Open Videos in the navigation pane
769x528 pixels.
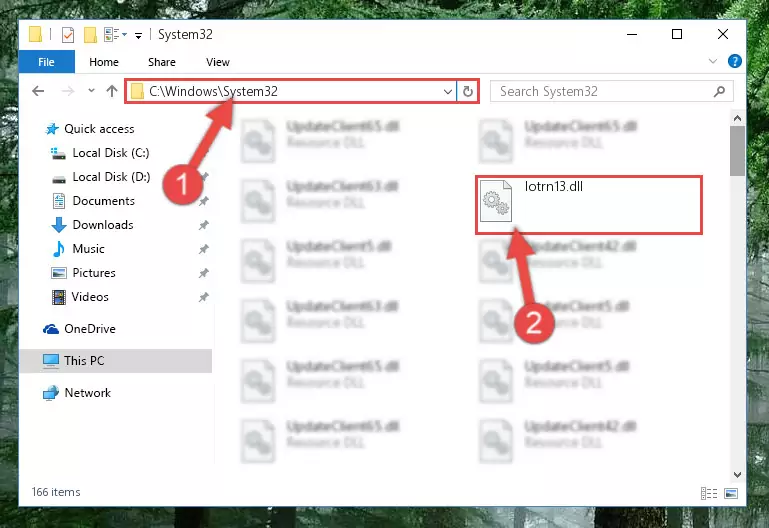(x=90, y=297)
